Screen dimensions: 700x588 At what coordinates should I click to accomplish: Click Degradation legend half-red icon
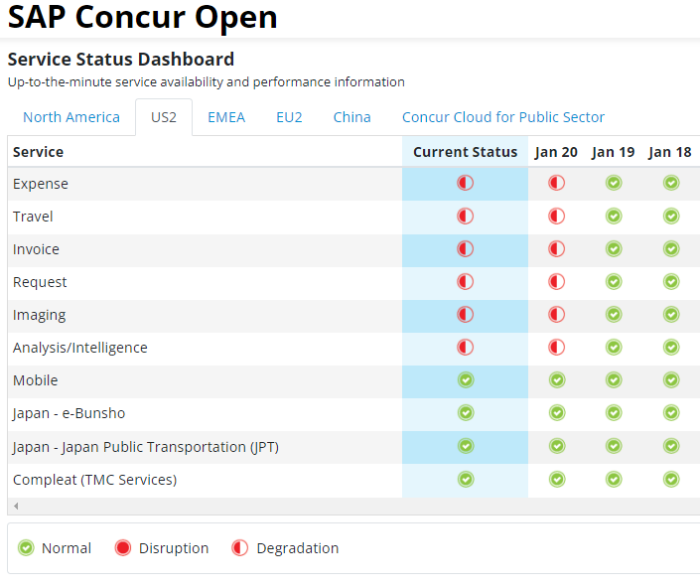(239, 548)
